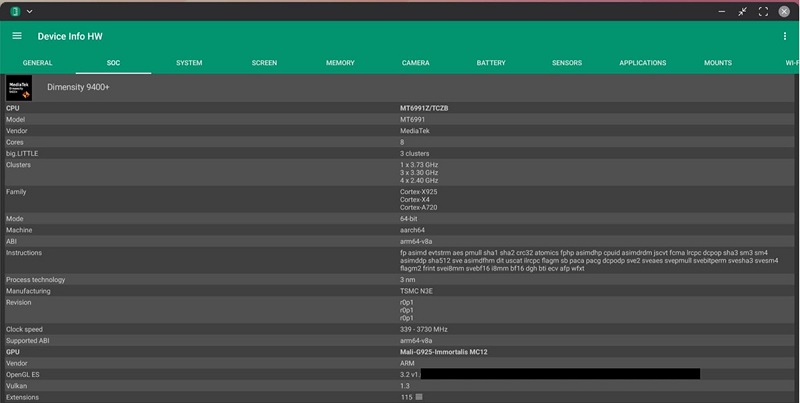Click the Extensions count 115
The width and height of the screenshot is (800, 403).
point(406,397)
